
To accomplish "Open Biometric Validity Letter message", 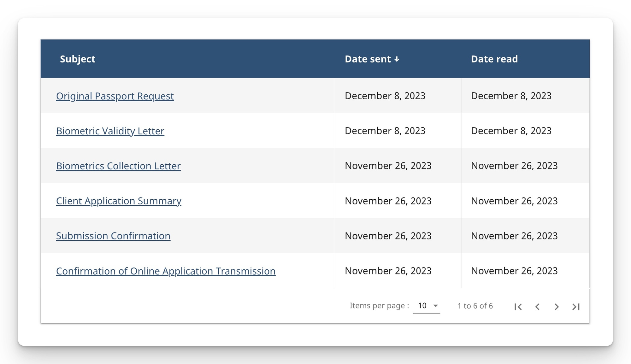I will (x=110, y=131).
